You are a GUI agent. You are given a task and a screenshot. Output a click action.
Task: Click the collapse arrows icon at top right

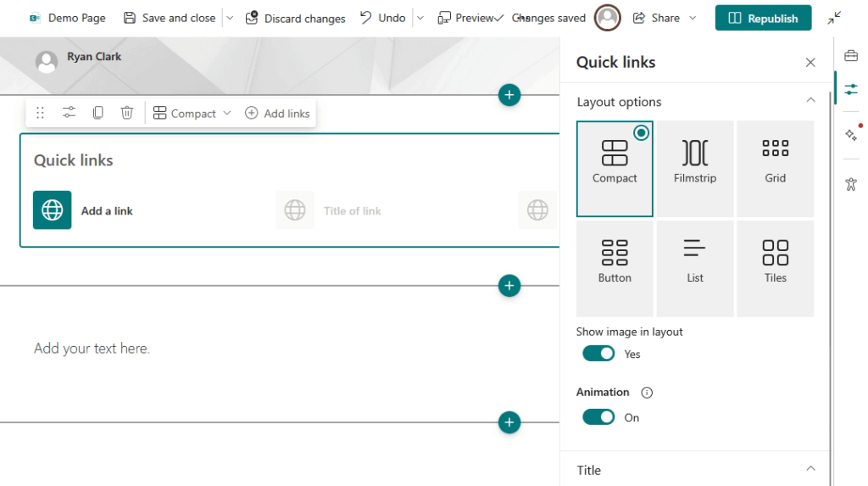pos(834,19)
